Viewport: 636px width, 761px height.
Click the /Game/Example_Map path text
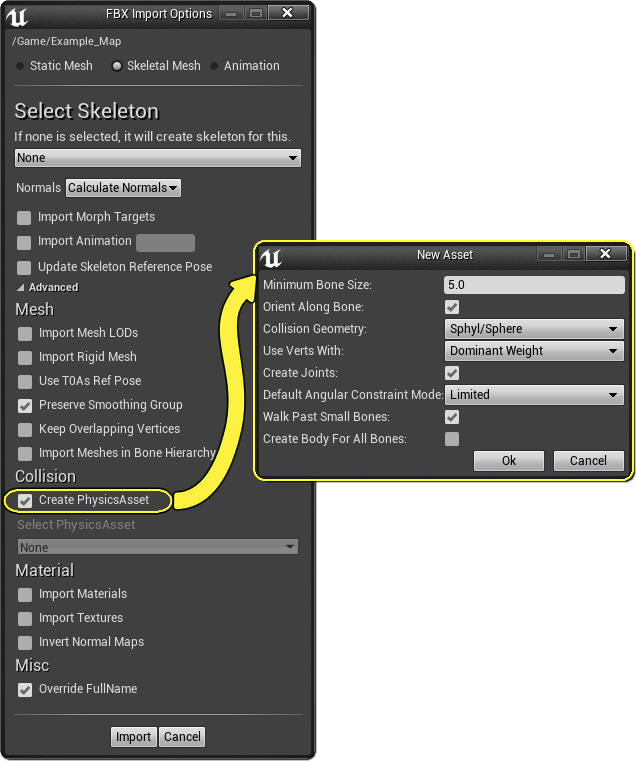coord(67,42)
